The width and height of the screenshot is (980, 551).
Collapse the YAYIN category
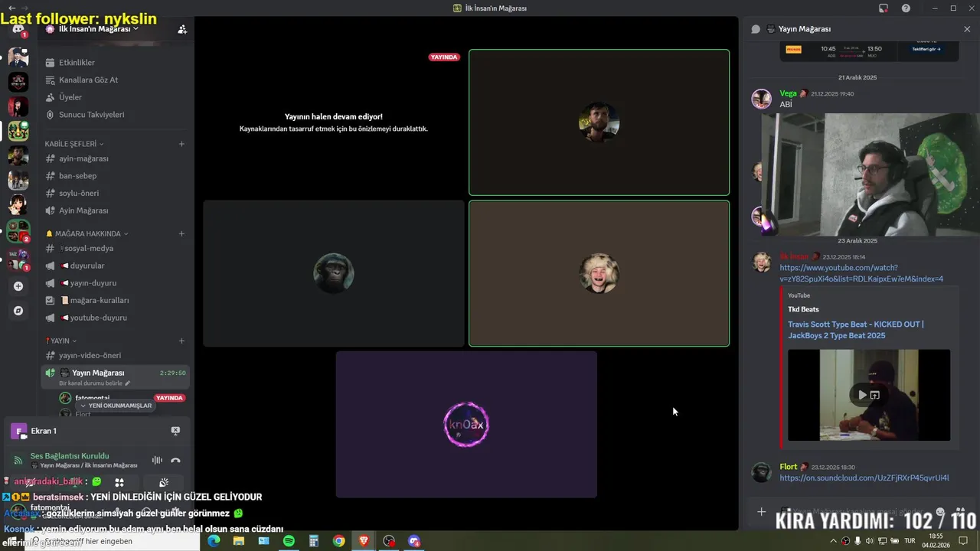click(61, 341)
